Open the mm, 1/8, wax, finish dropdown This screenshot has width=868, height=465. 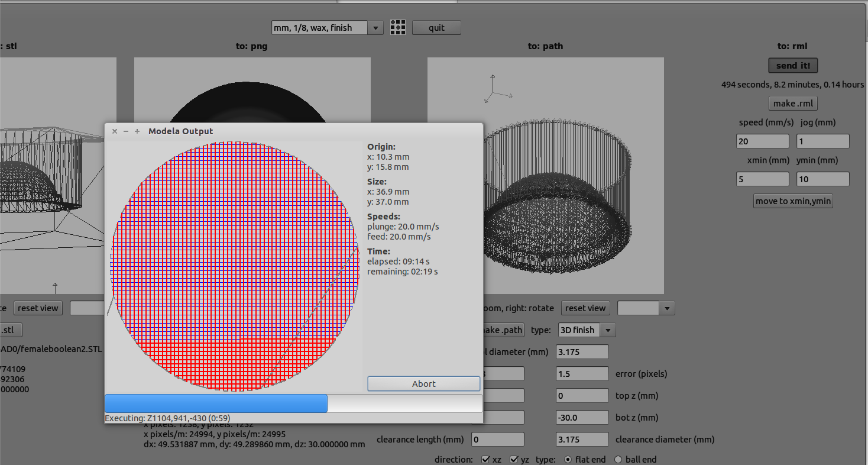point(327,28)
